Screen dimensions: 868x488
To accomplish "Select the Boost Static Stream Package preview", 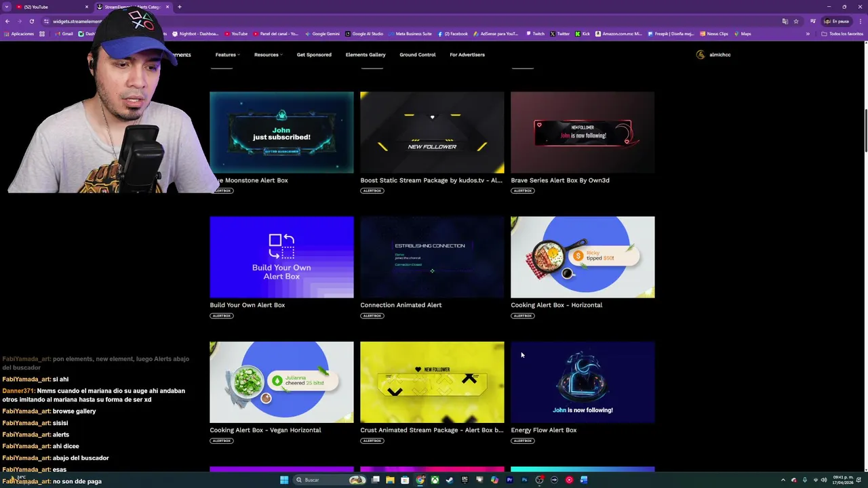I will point(432,132).
